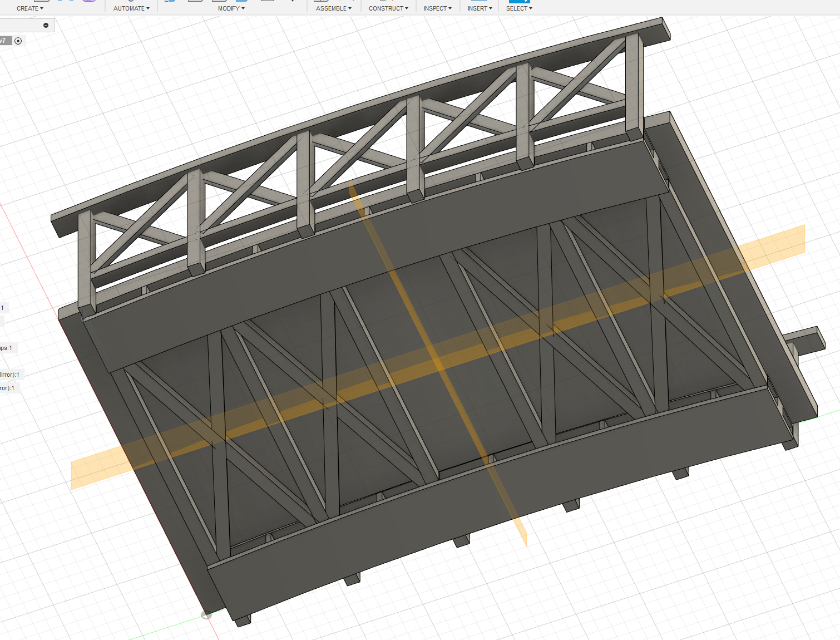Expand the CONSTRUCT toolbar menu
This screenshot has height=640, width=840.
pos(388,8)
